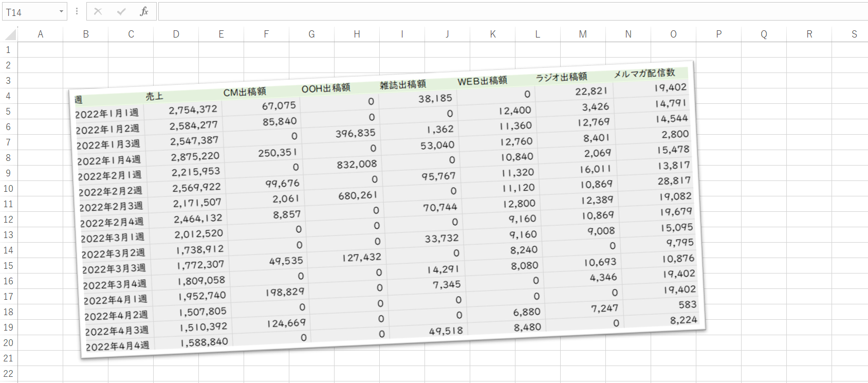The width and height of the screenshot is (868, 383).
Task: Click the Enter checkmark icon in formula bar
Action: pos(121,11)
